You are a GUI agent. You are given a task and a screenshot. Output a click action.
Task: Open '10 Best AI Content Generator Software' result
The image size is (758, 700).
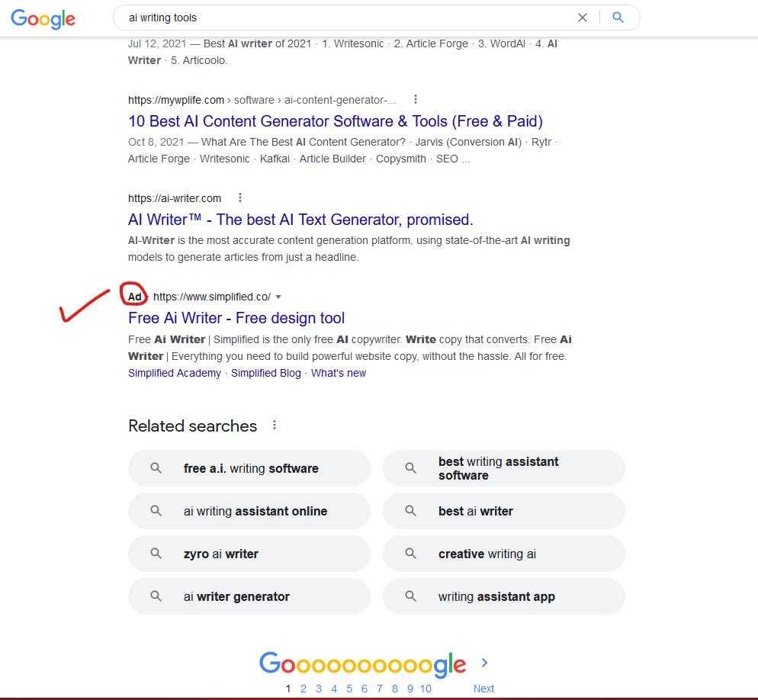[x=335, y=121]
